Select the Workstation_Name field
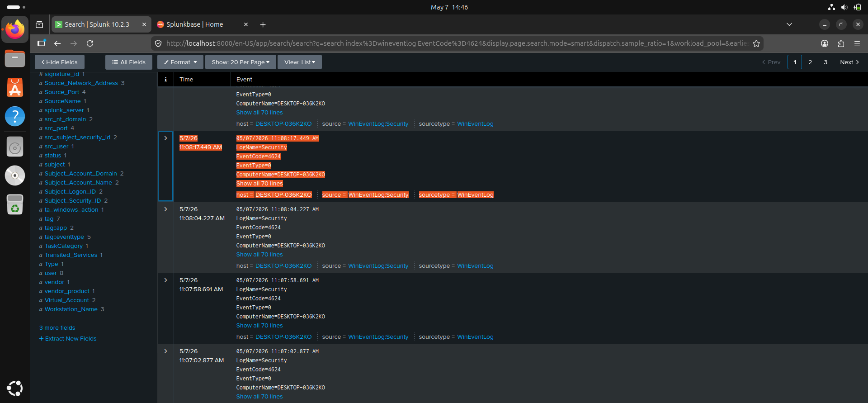This screenshot has width=868, height=403. 71,309
